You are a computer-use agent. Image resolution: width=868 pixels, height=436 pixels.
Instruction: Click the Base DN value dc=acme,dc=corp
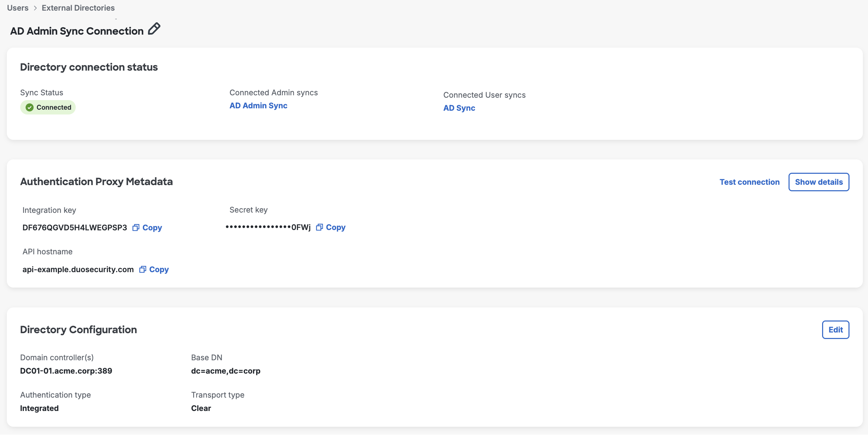tap(226, 371)
